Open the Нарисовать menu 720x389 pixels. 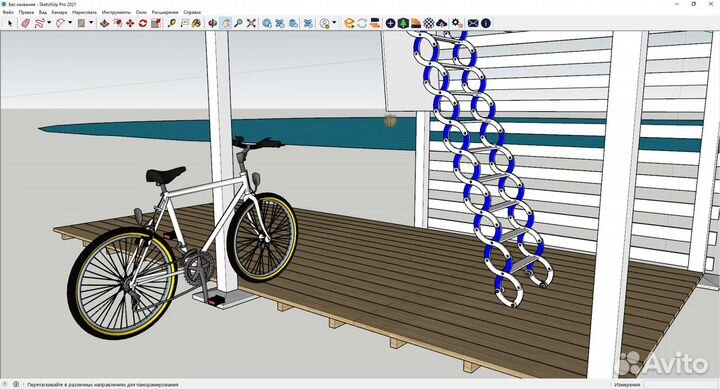[x=84, y=12]
